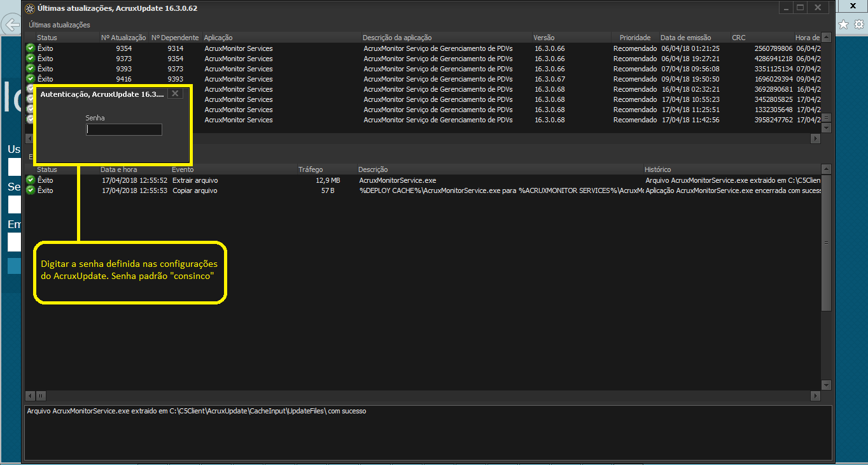The width and height of the screenshot is (868, 465).
Task: Open the Últimas atualizações menu
Action: [x=59, y=25]
